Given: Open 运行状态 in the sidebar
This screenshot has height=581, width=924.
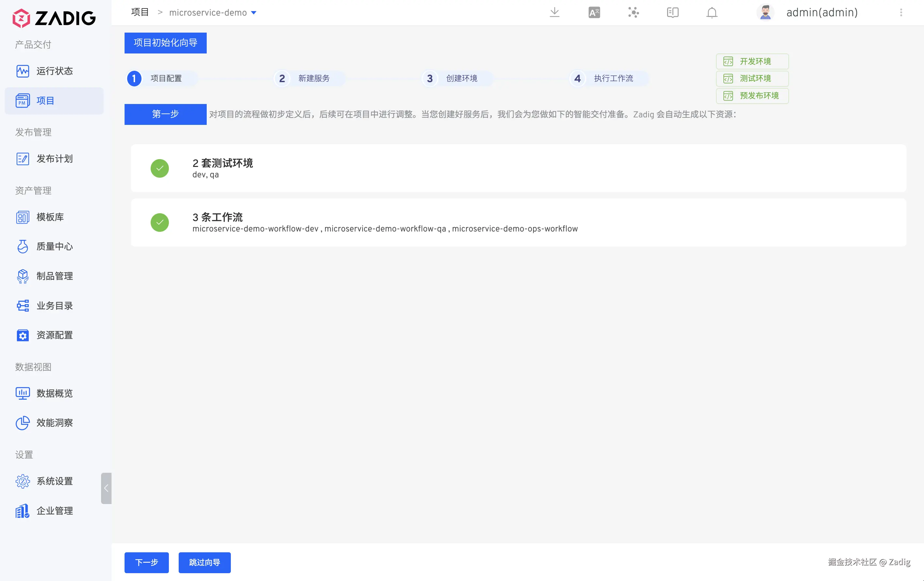Looking at the screenshot, I should point(54,71).
